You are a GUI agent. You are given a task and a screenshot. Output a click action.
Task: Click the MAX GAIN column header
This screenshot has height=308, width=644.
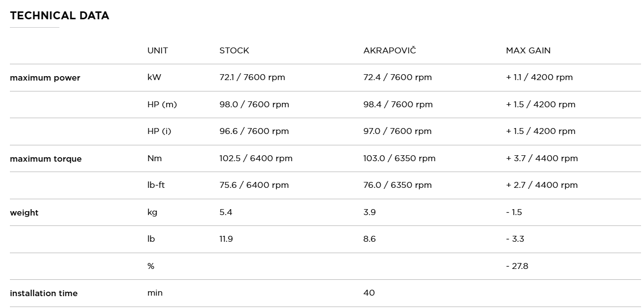pyautogui.click(x=528, y=50)
